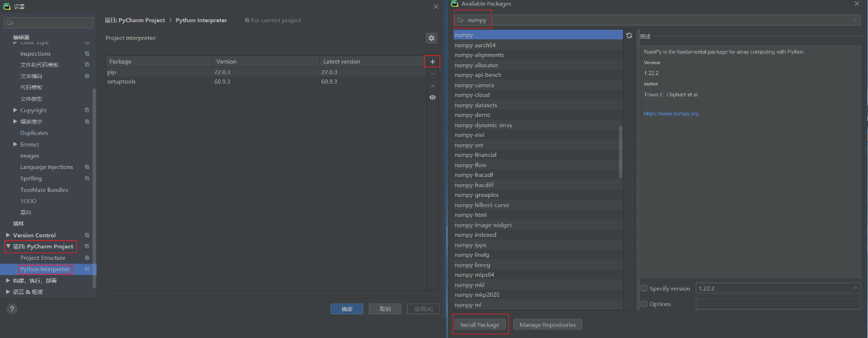
Task: Enable the Options checkbox
Action: tap(644, 304)
